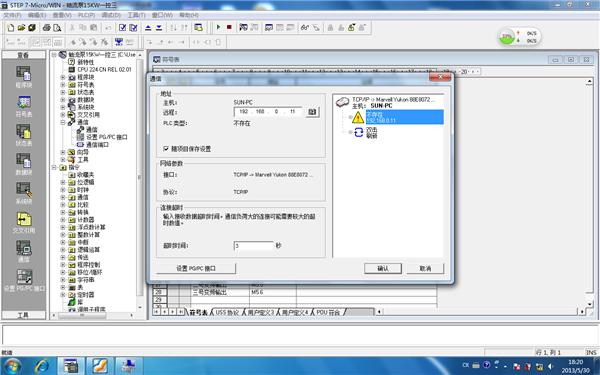The image size is (600, 375).
Task: Click the 查看 header at sidebar top
Action: coord(23,55)
